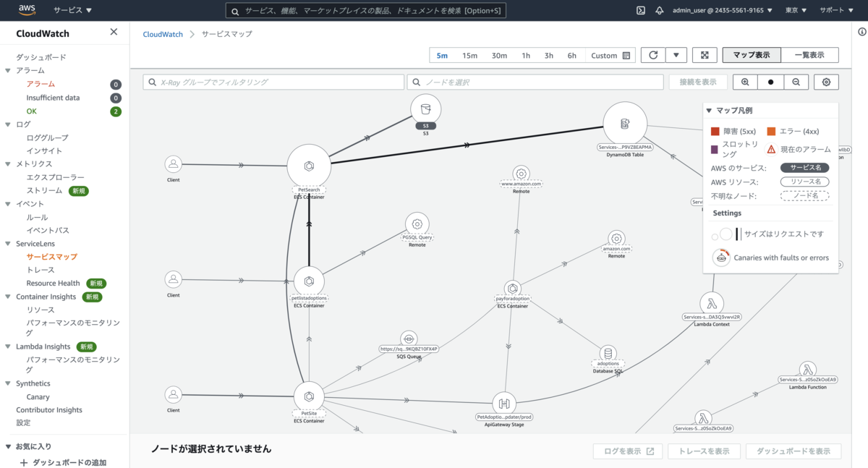Open the 東京 region selector

click(795, 11)
